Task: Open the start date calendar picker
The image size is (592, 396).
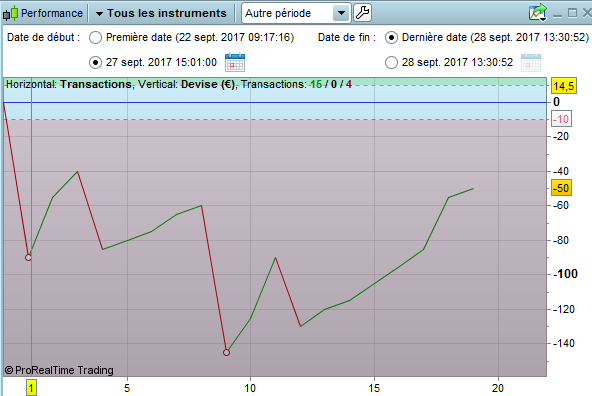Action: (235, 62)
